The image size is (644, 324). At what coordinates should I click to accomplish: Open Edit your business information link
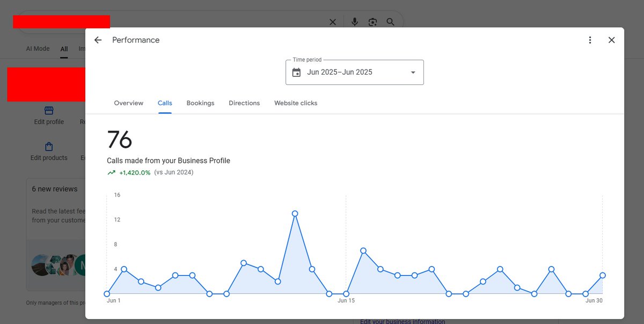point(402,320)
